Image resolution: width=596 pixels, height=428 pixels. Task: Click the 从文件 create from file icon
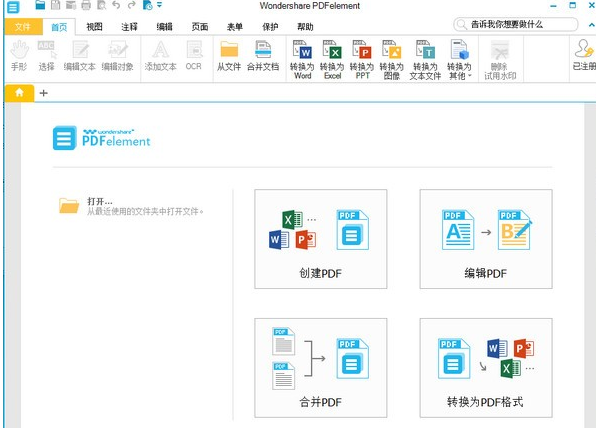click(x=229, y=56)
